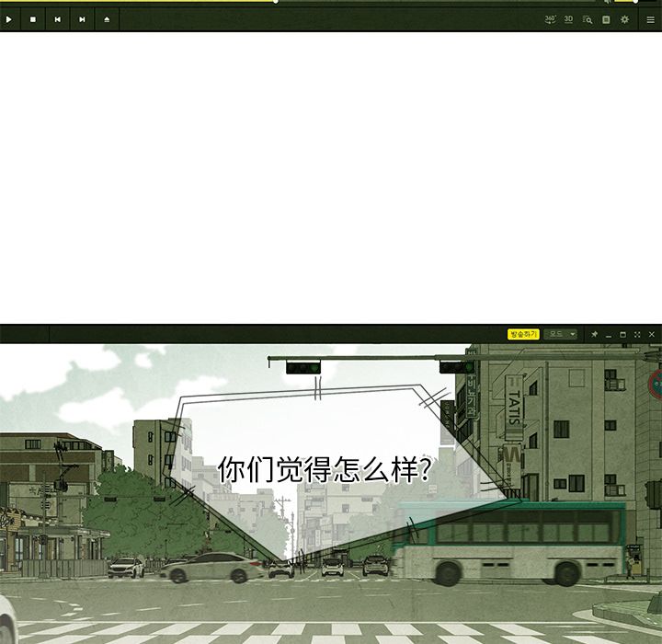Stop the video playback
The image size is (662, 644).
point(33,19)
